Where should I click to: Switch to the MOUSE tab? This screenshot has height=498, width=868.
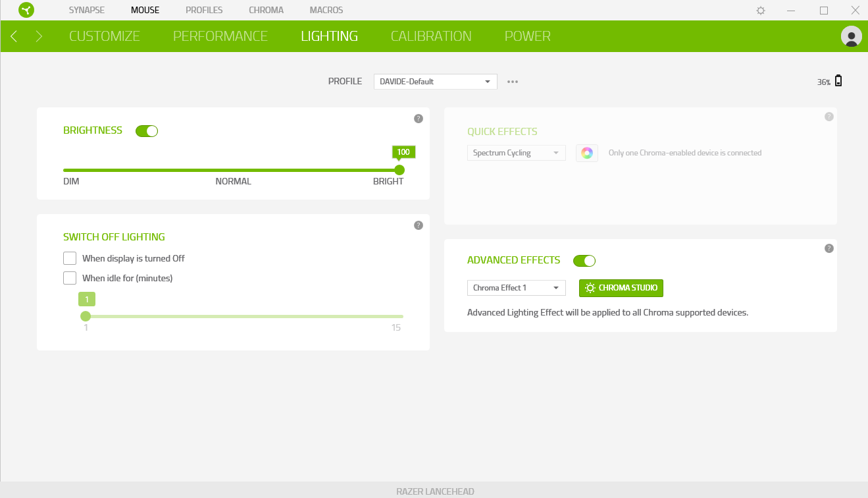click(x=145, y=11)
